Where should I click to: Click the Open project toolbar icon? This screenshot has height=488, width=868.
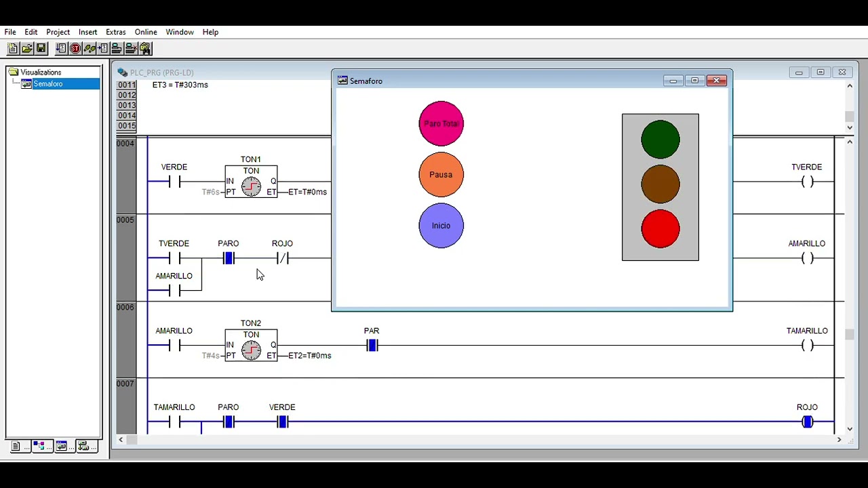(26, 48)
